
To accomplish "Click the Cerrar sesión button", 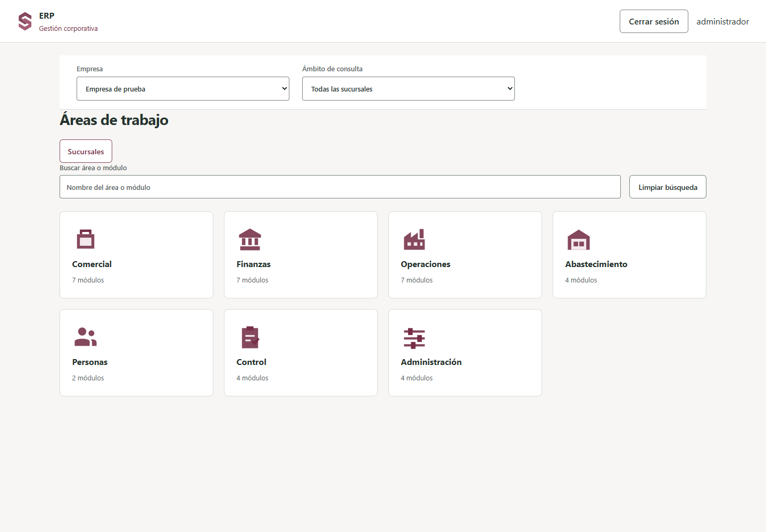I will (x=654, y=21).
